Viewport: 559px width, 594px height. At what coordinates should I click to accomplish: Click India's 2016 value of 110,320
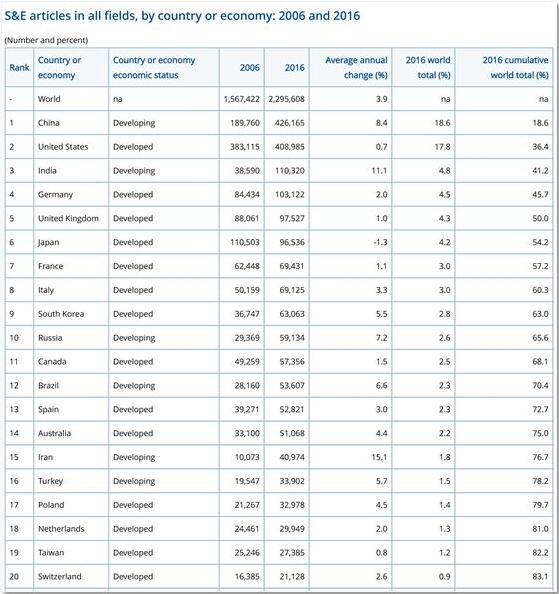point(290,170)
